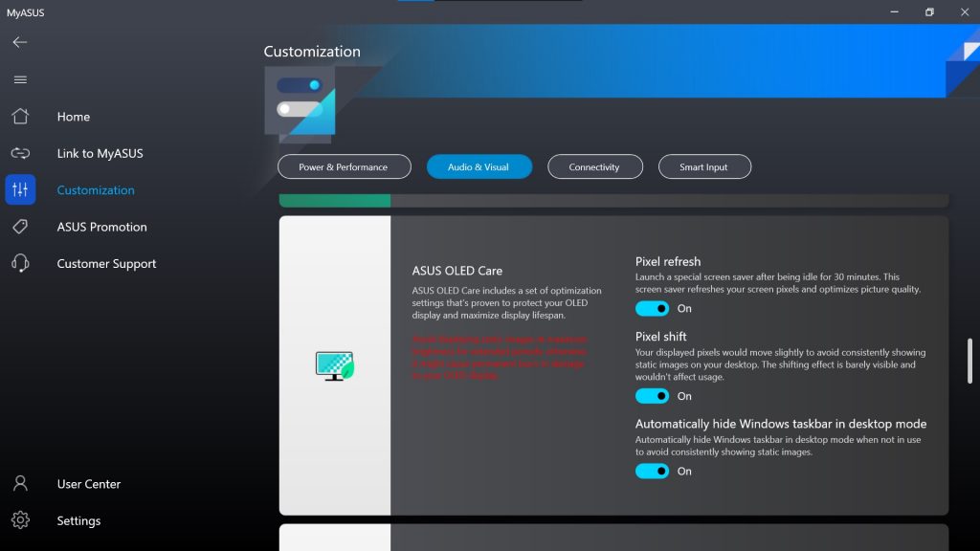Click the Pixel shift heading
Screen dimensions: 980x551
click(x=660, y=337)
